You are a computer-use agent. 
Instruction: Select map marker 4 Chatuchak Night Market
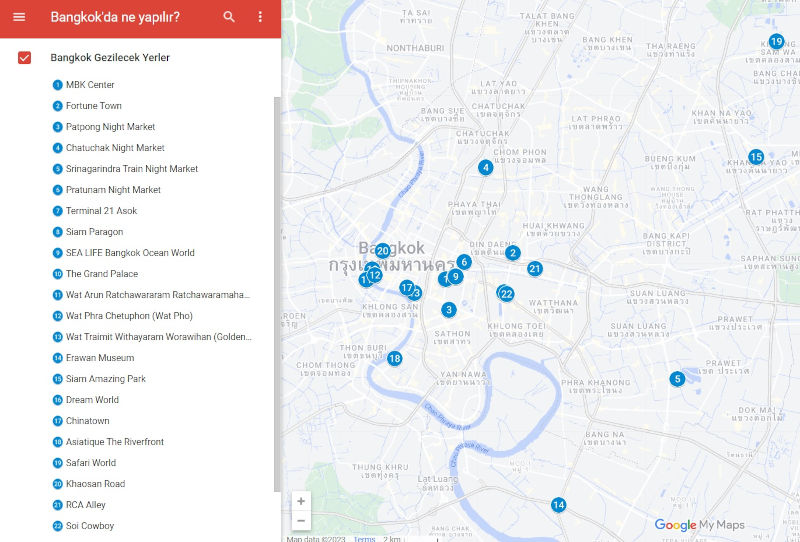coord(485,167)
